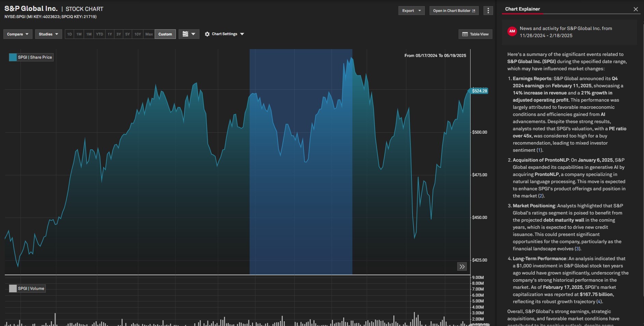
Task: Select the 10Y time range
Action: [138, 34]
